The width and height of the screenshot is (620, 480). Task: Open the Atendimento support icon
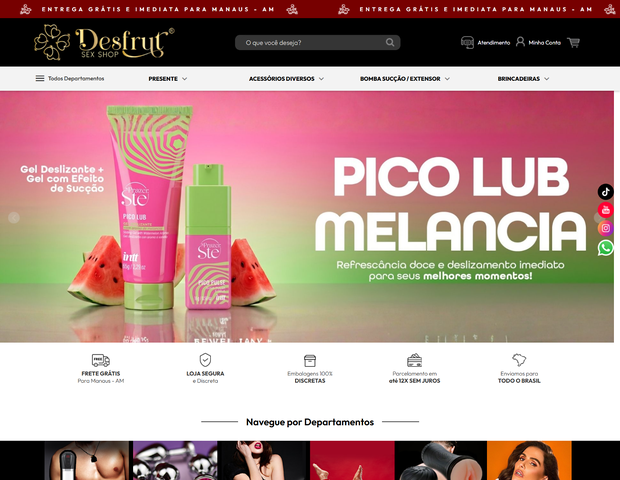tap(467, 42)
